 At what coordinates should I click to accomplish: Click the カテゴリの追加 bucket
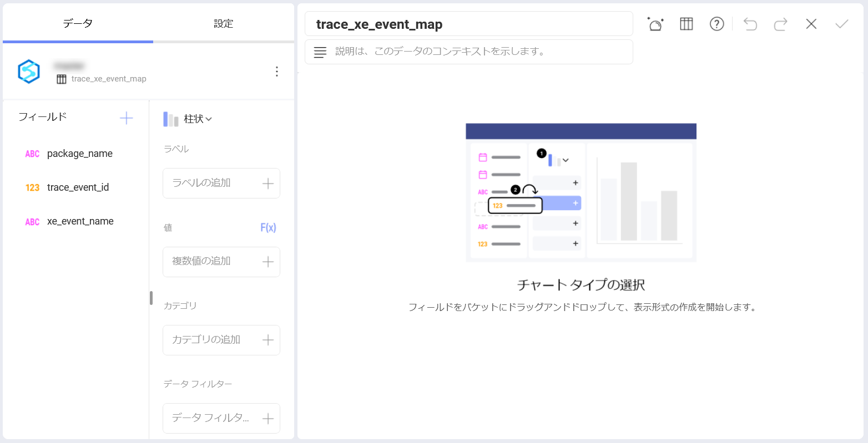[221, 340]
